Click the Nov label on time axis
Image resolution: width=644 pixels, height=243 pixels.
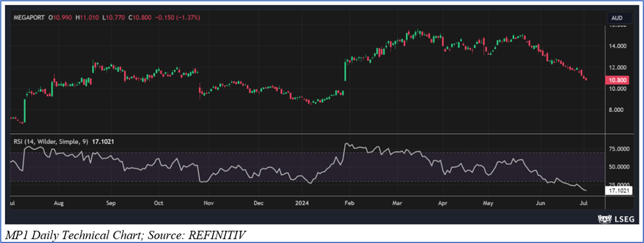pyautogui.click(x=209, y=203)
